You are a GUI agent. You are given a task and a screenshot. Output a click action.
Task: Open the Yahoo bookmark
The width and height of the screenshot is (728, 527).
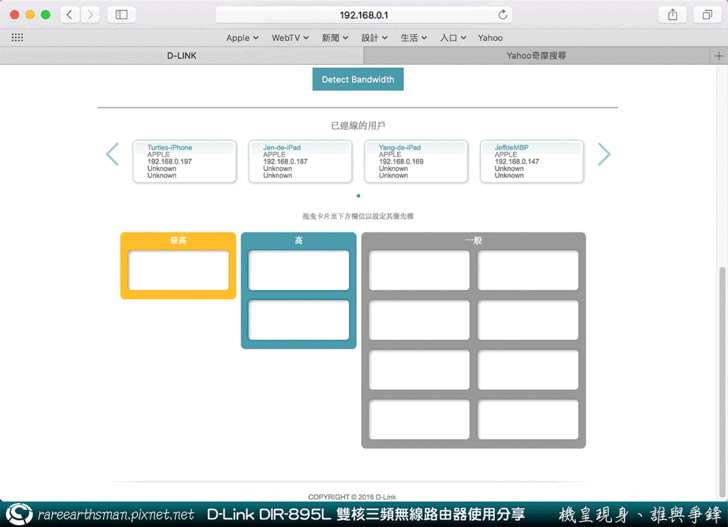click(490, 38)
